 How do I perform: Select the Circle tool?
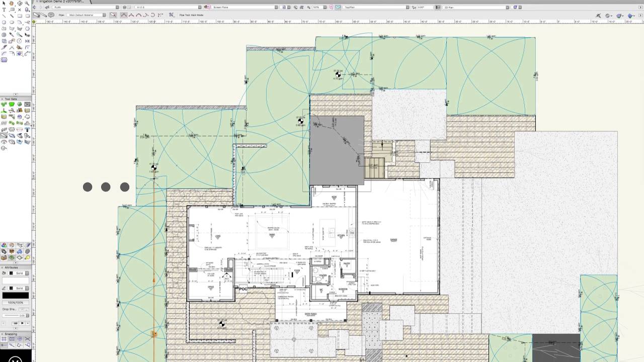coord(4,22)
